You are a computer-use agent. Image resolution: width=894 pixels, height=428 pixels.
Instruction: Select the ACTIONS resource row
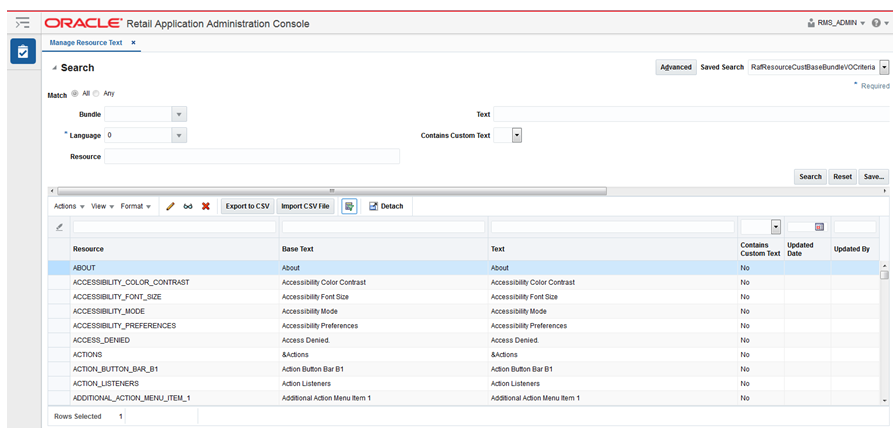point(464,354)
